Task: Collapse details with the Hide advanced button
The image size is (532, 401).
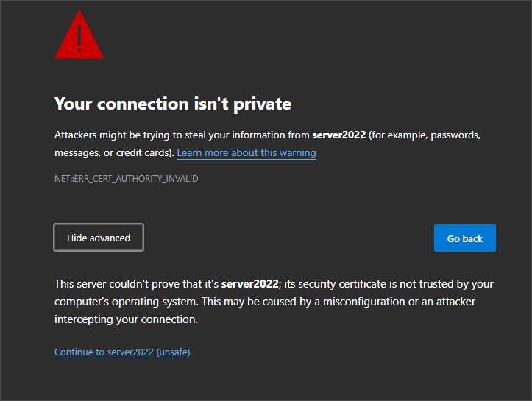Action: 99,238
